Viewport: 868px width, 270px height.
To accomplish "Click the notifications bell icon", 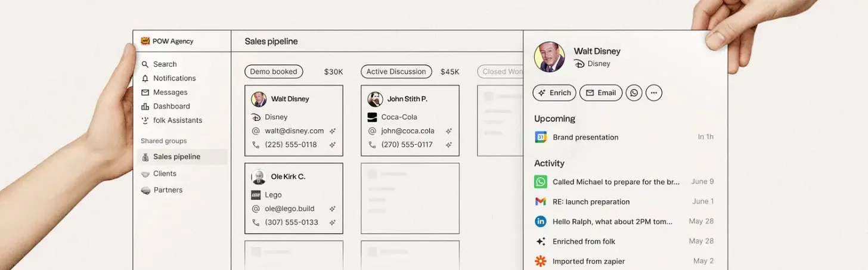I will pyautogui.click(x=145, y=78).
